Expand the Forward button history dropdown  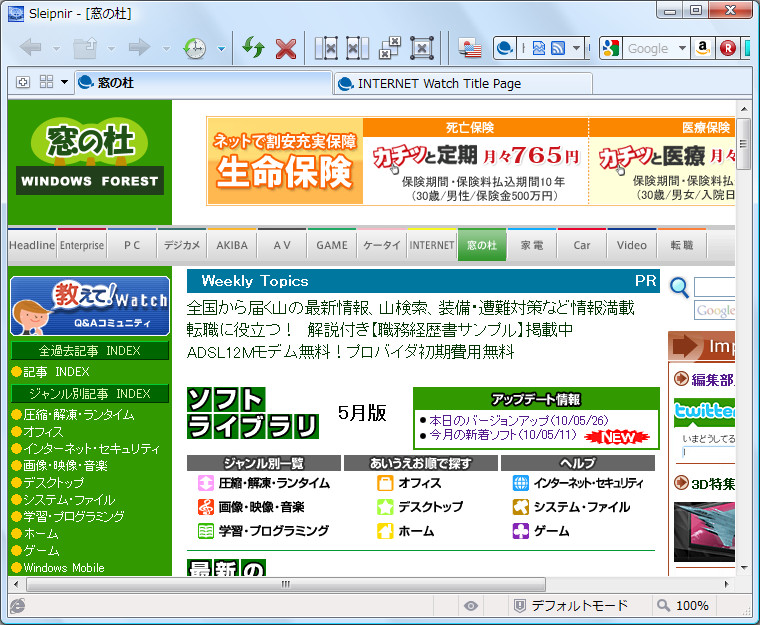pos(166,48)
